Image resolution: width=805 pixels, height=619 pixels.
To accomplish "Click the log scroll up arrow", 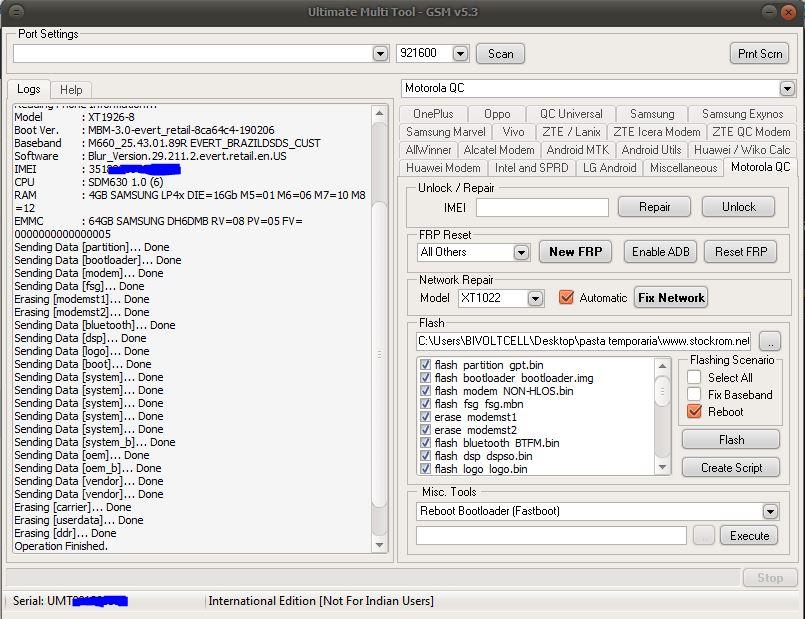I will pyautogui.click(x=379, y=113).
